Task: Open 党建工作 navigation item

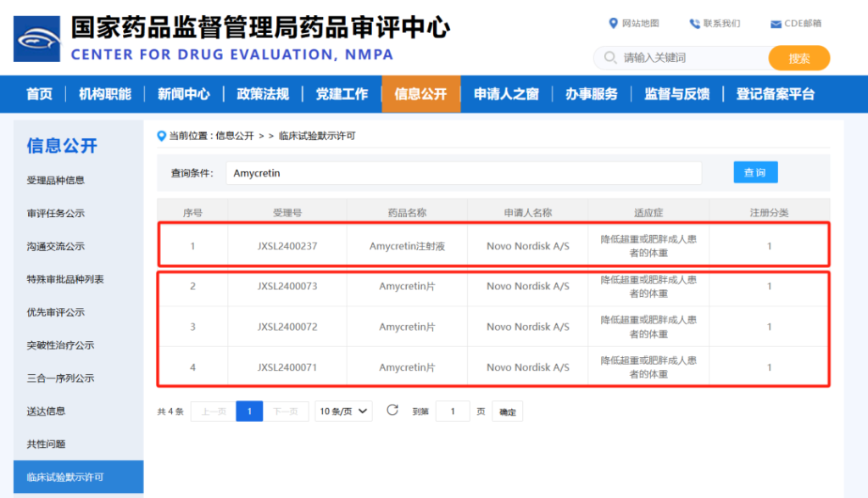Action: [x=342, y=94]
